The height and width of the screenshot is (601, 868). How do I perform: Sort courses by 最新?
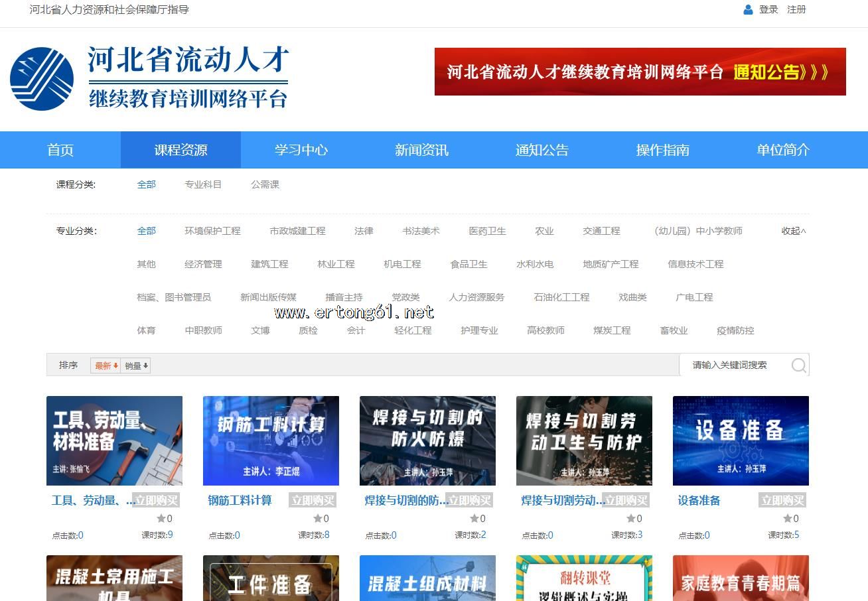click(106, 366)
